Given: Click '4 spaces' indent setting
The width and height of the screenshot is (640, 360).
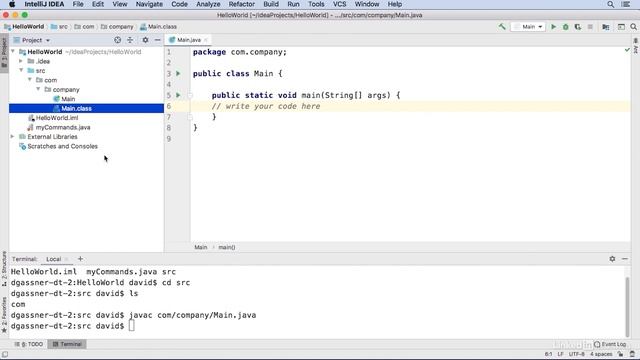Looking at the screenshot, I should coord(601,354).
